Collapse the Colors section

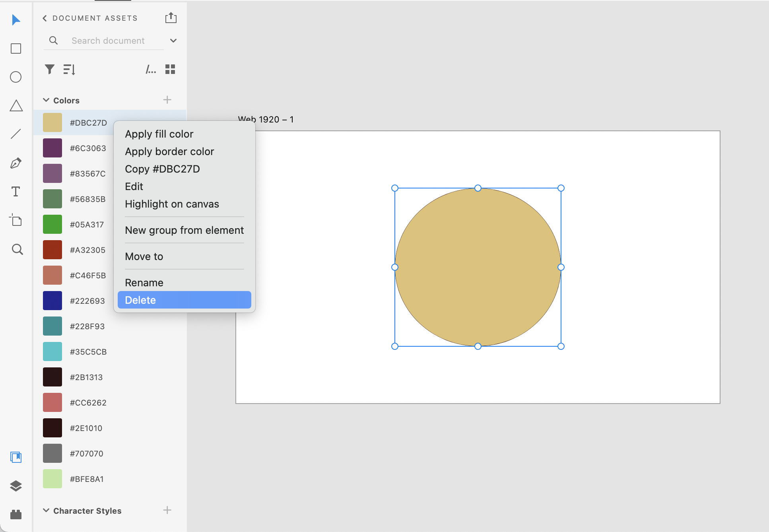click(46, 100)
